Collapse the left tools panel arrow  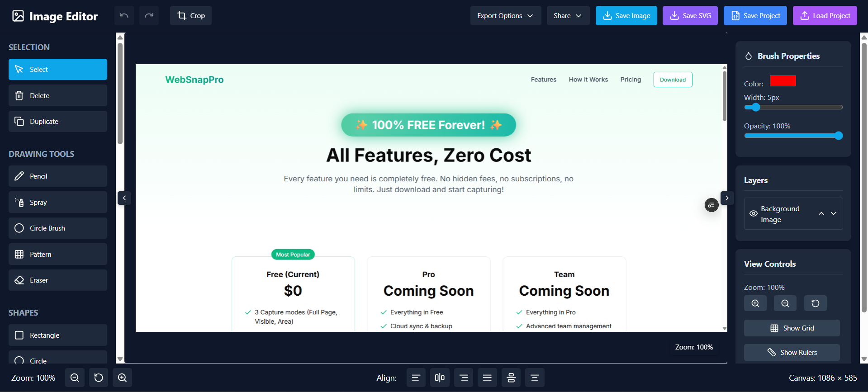124,198
